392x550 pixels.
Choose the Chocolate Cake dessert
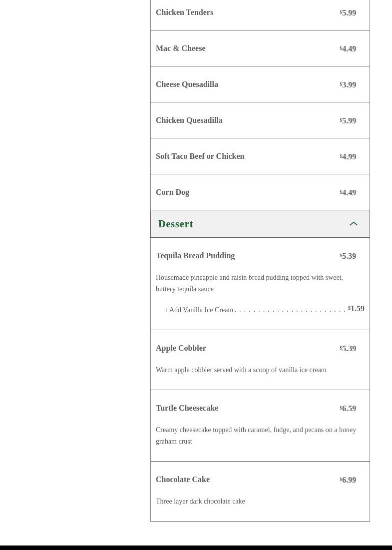pos(183,480)
